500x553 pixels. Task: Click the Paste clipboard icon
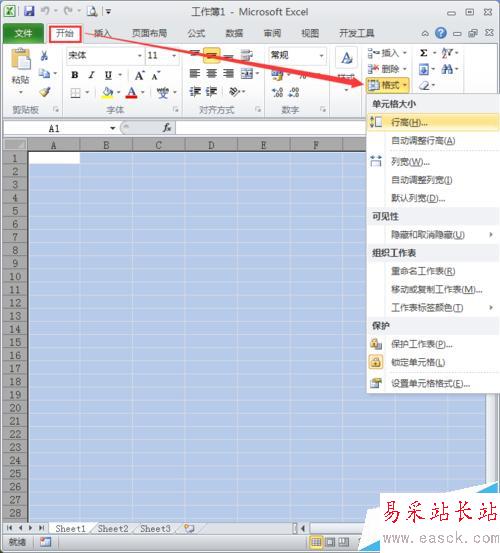point(21,59)
